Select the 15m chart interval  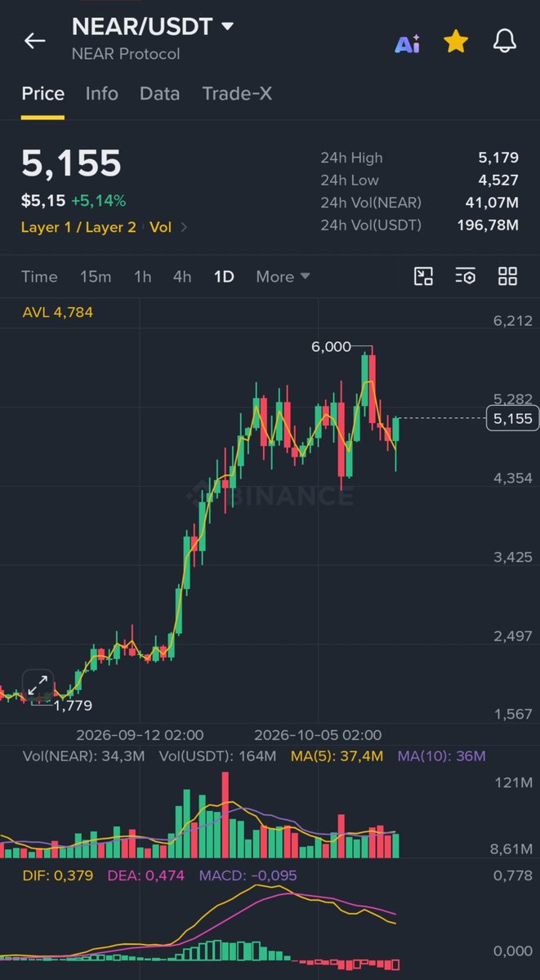click(x=96, y=277)
